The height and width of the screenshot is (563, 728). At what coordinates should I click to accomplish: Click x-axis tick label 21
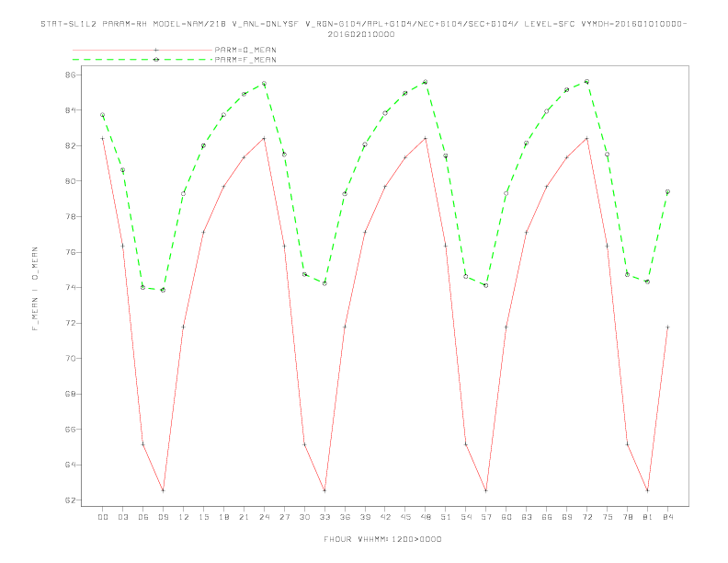(x=244, y=517)
